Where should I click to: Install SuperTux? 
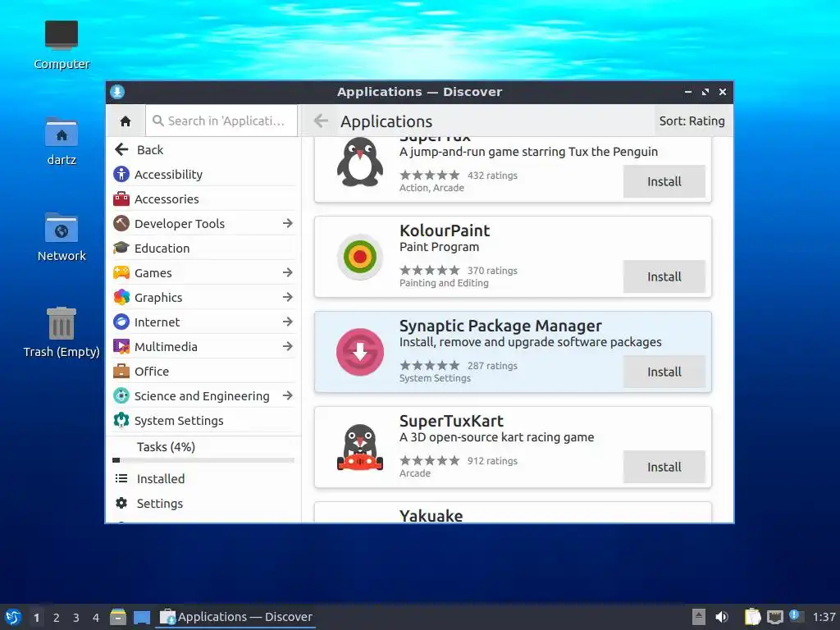[x=664, y=181]
